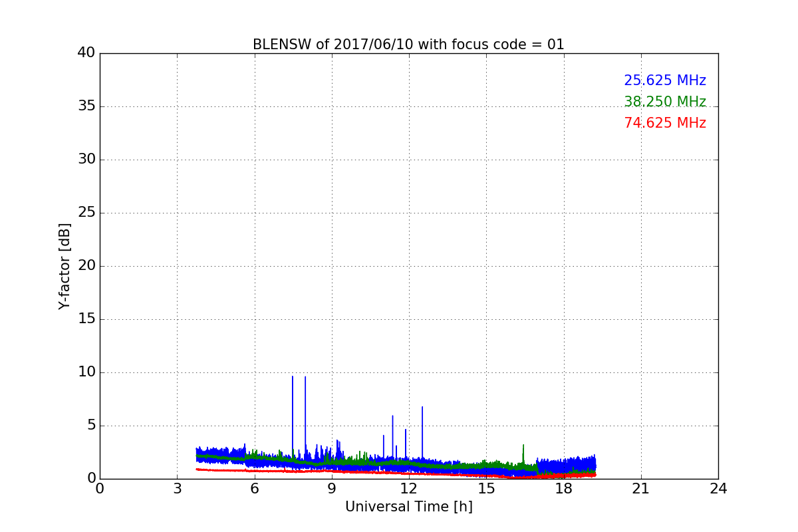This screenshot has width=798, height=532.
Task: Click the x-axis tick label 12
Action: (409, 489)
